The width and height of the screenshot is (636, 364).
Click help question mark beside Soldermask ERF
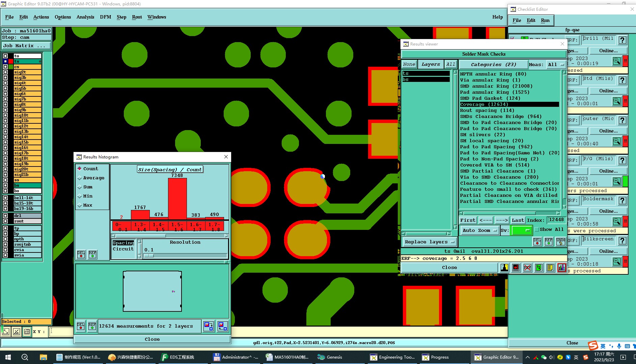point(623,201)
